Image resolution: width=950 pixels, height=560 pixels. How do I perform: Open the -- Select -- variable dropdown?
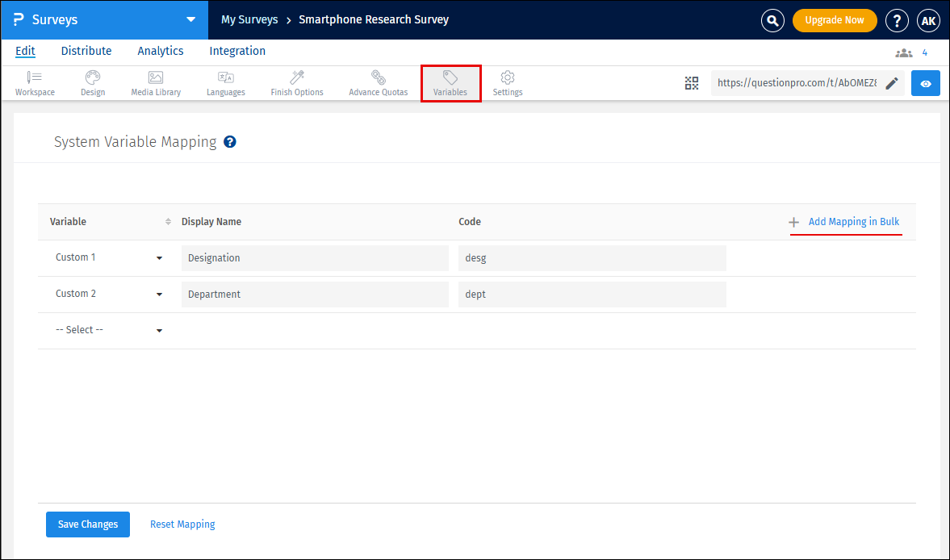(159, 331)
